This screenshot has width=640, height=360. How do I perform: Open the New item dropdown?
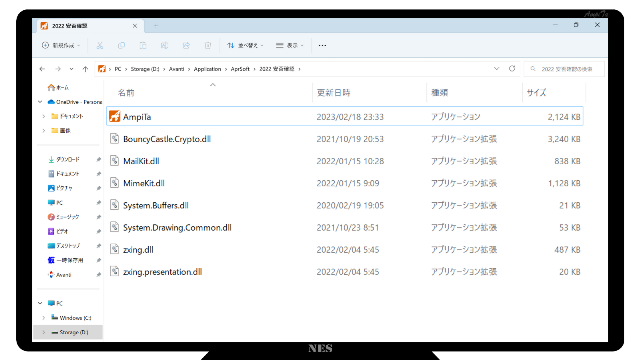[x=61, y=45]
